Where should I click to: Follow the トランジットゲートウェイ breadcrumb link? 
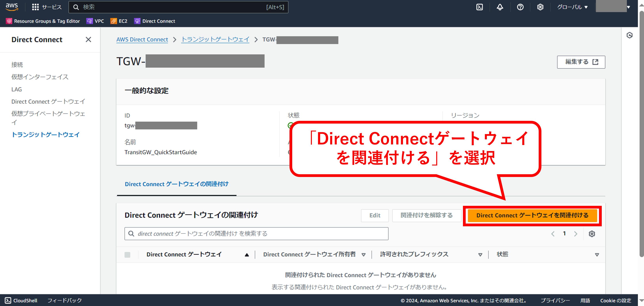(215, 40)
